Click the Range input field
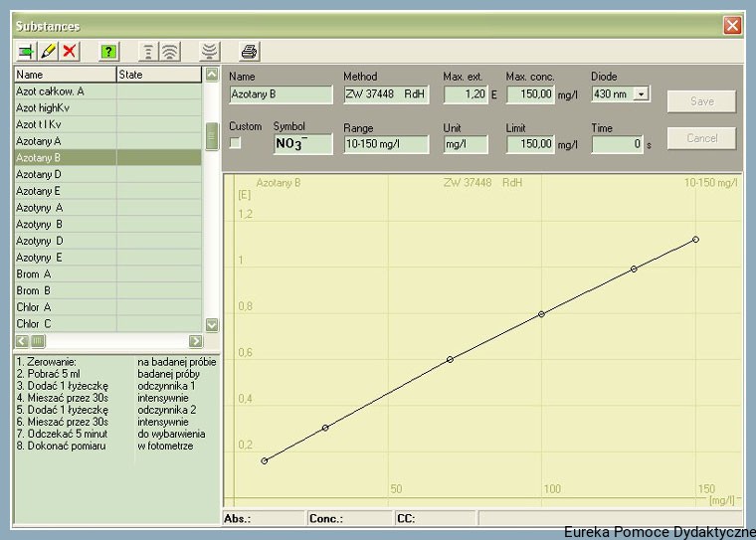The width and height of the screenshot is (756, 540). tap(385, 144)
